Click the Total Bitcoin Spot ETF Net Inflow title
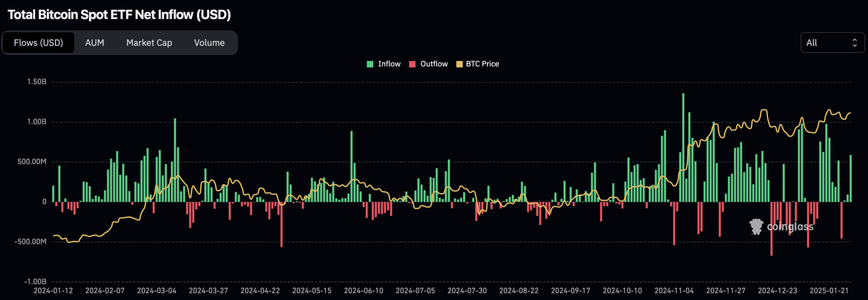Screen dimensions: 868x300 coord(119,14)
